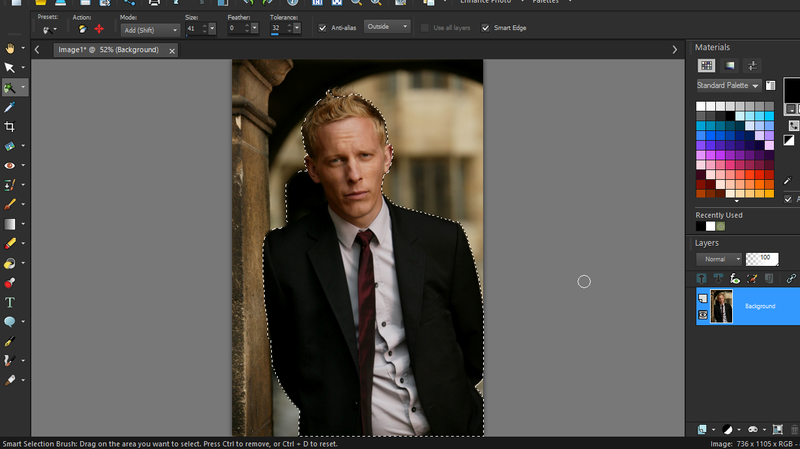Open the Mode dropdown showing Add (Shift)
800x449 pixels.
150,30
